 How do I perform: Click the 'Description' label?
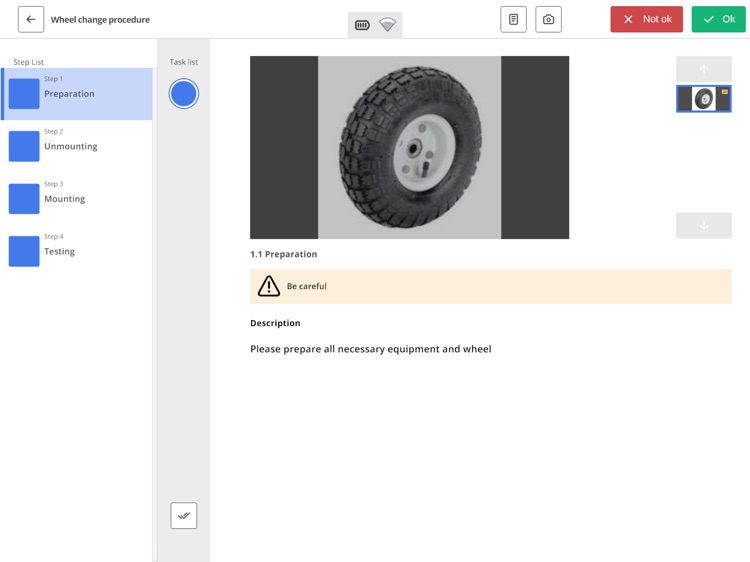click(275, 323)
